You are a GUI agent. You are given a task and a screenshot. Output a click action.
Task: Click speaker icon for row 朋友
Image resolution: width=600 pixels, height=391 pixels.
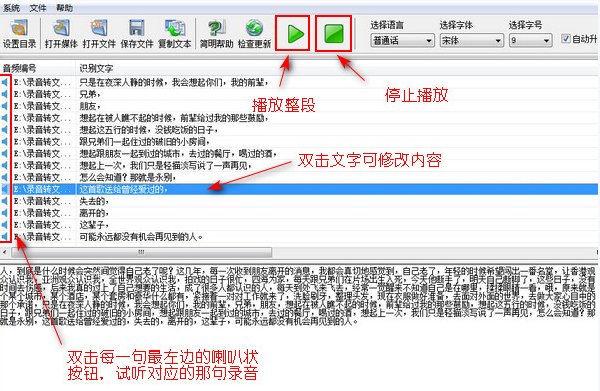click(x=5, y=106)
